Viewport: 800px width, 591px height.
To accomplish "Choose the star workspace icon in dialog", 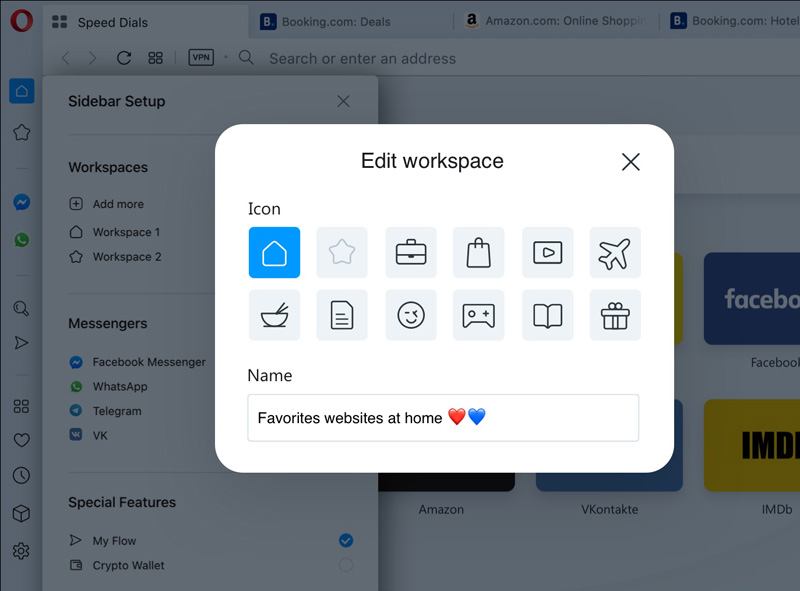I will pyautogui.click(x=342, y=253).
